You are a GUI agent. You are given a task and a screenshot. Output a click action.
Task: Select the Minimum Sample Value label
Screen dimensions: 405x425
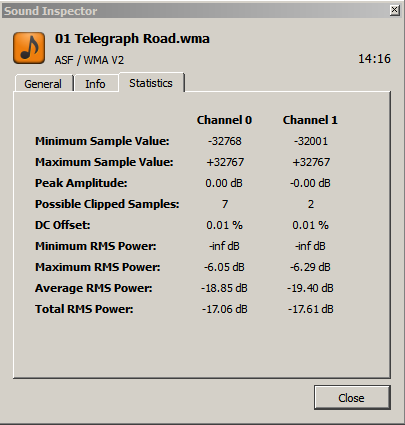point(102,141)
